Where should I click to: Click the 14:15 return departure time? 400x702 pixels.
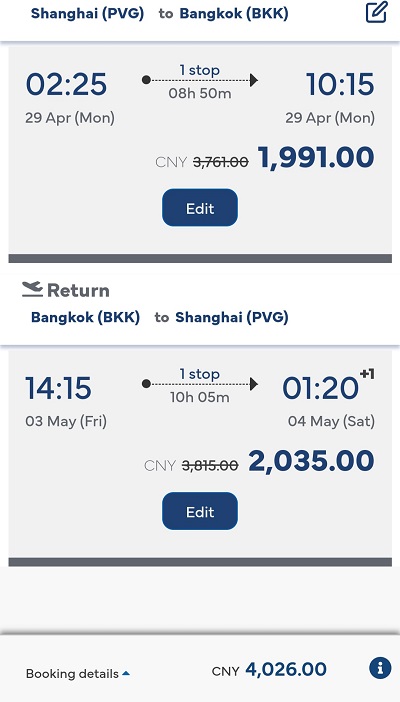click(x=58, y=388)
